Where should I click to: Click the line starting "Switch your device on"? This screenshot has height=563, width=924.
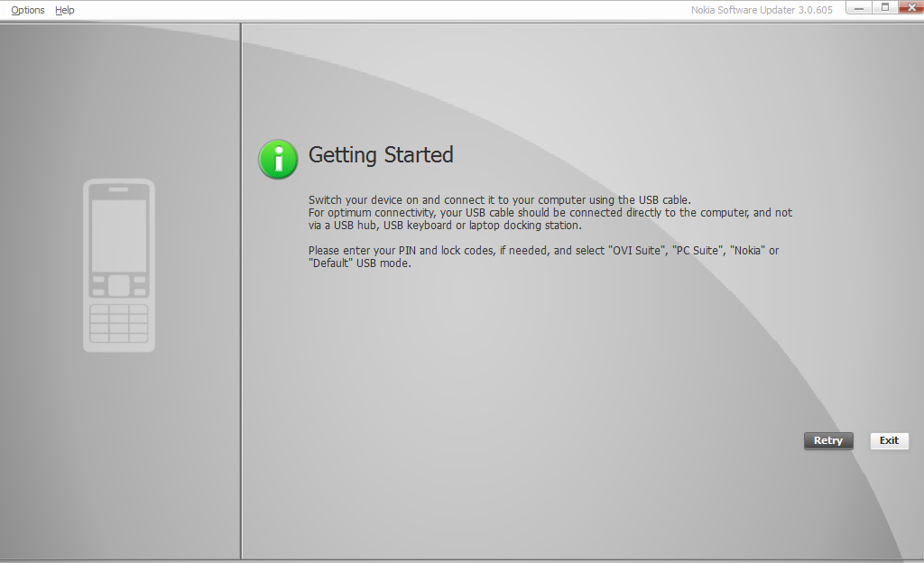point(500,199)
